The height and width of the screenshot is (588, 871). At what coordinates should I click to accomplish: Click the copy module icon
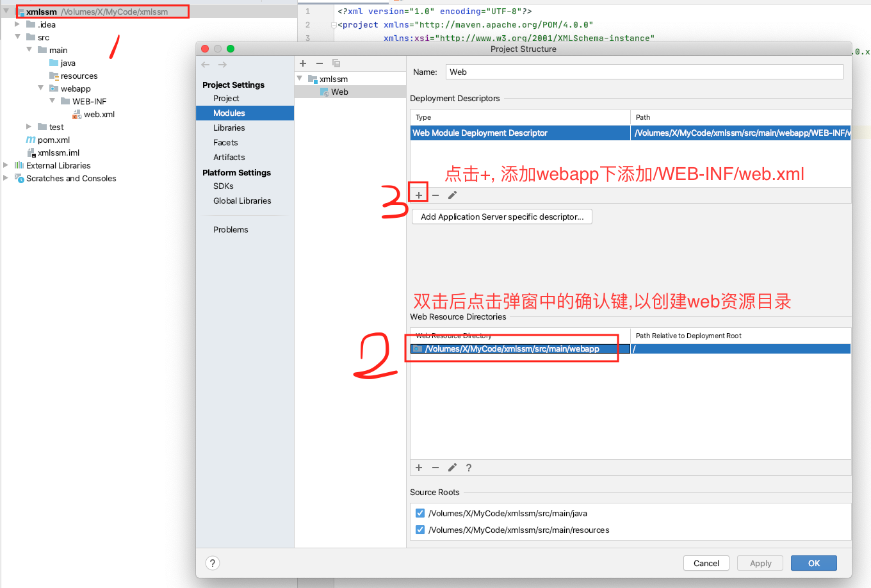point(336,63)
